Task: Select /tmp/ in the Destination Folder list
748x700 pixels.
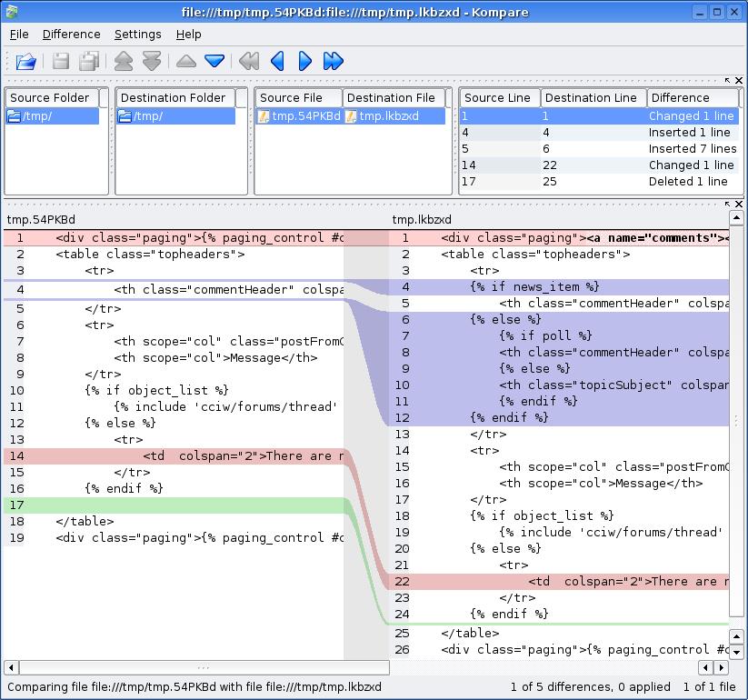Action: point(176,116)
